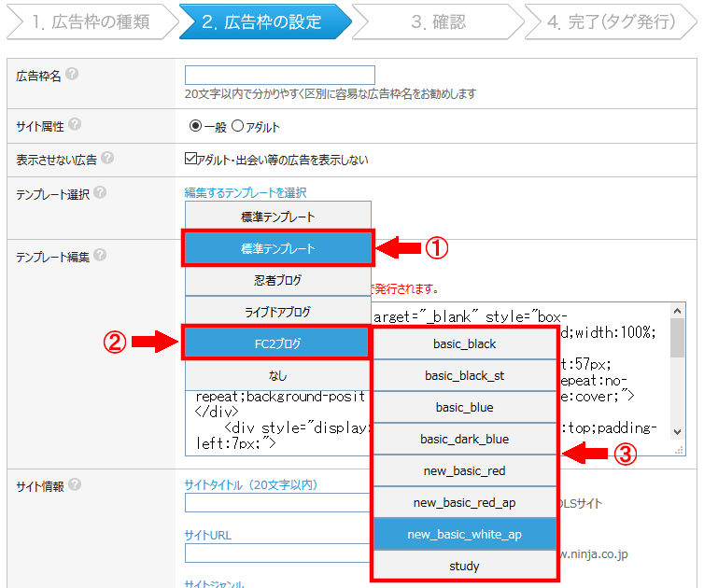Image resolution: width=704 pixels, height=588 pixels.
Task: Click scroll down arrow in template editor
Action: pyautogui.click(x=678, y=432)
